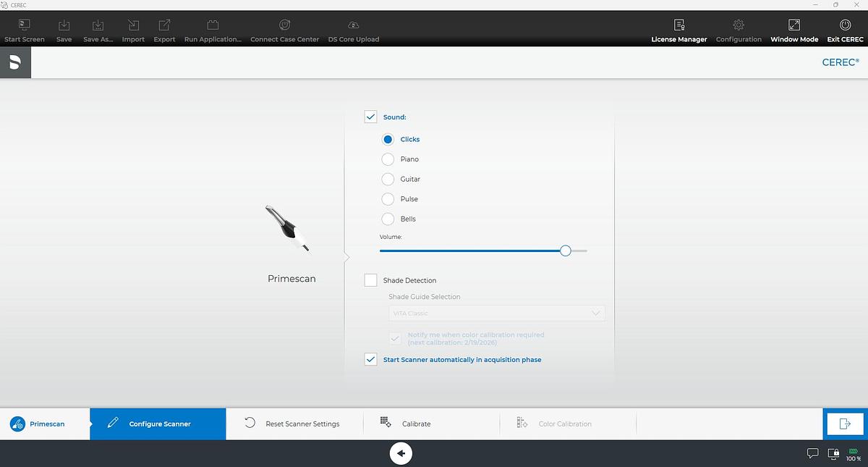This screenshot has height=467, width=868.
Task: Click the exit icon at bottom right
Action: point(844,424)
